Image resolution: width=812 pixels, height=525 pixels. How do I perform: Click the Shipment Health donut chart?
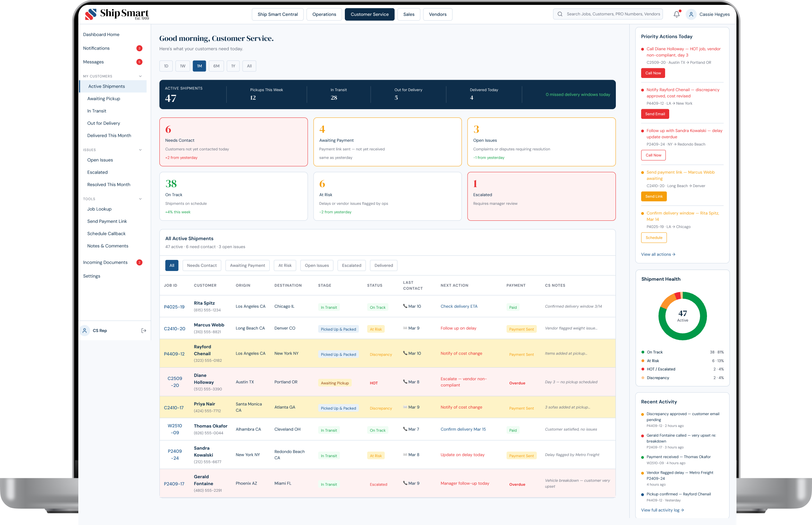[682, 316]
